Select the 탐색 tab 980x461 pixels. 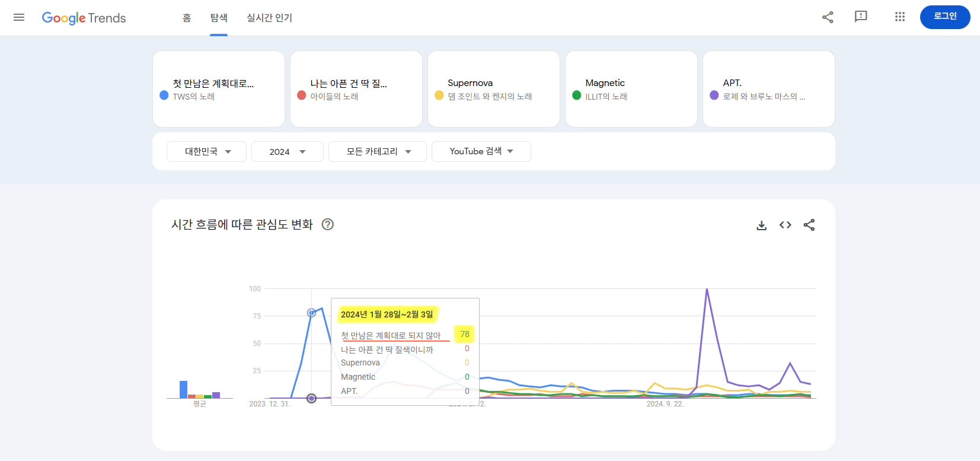pos(219,18)
